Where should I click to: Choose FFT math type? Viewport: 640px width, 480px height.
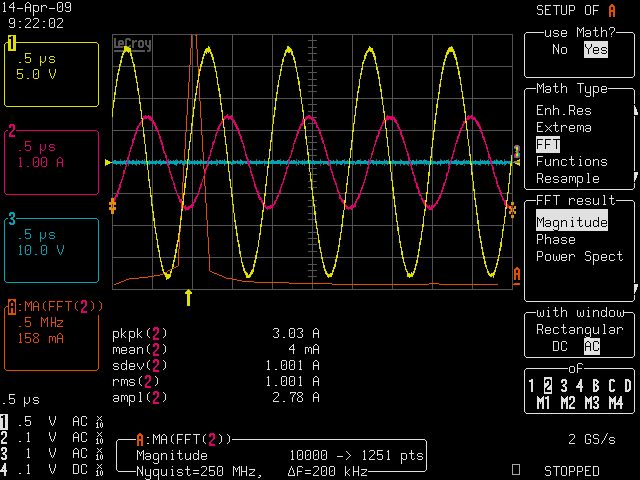click(x=548, y=144)
